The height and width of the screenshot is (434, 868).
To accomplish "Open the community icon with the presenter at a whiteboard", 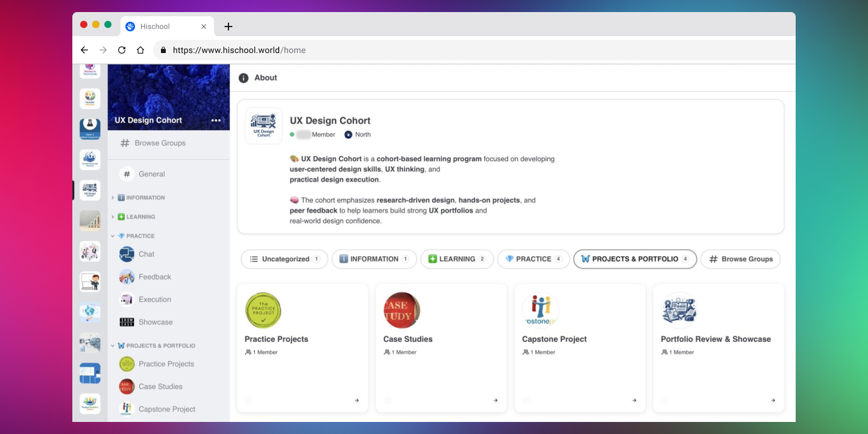I will (90, 281).
